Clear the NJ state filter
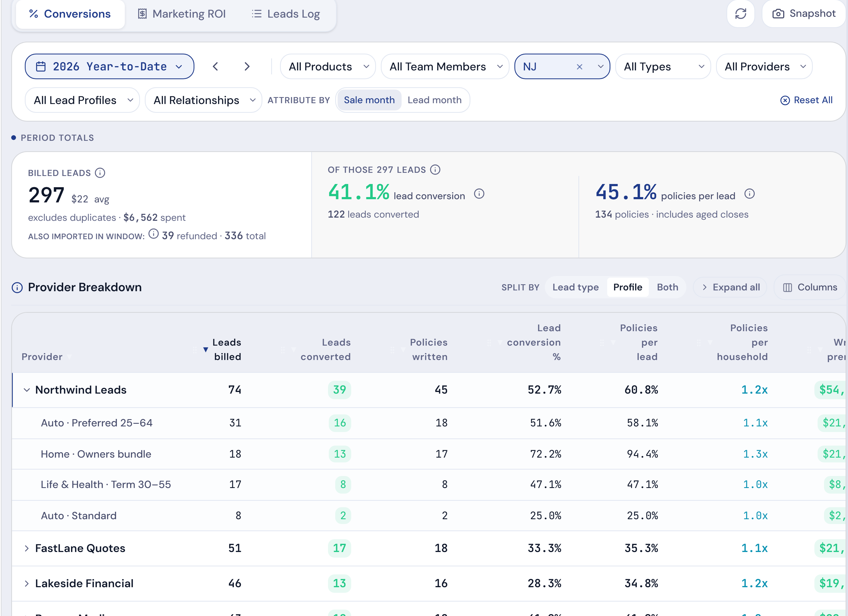Screen dimensions: 848x616 point(579,67)
